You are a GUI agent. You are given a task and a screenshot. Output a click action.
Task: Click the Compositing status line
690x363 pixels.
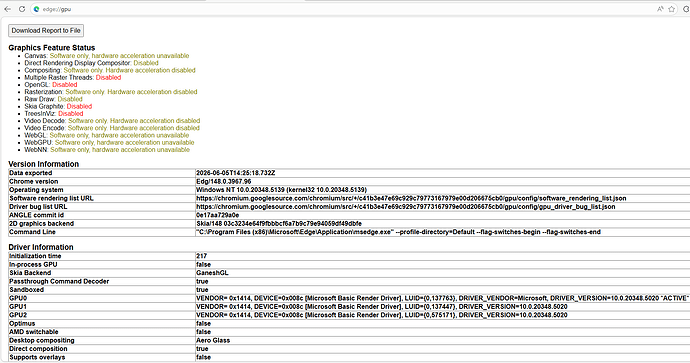coord(110,70)
